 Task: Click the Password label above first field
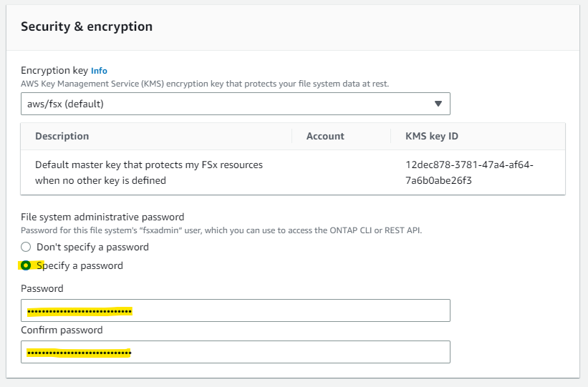pos(42,289)
